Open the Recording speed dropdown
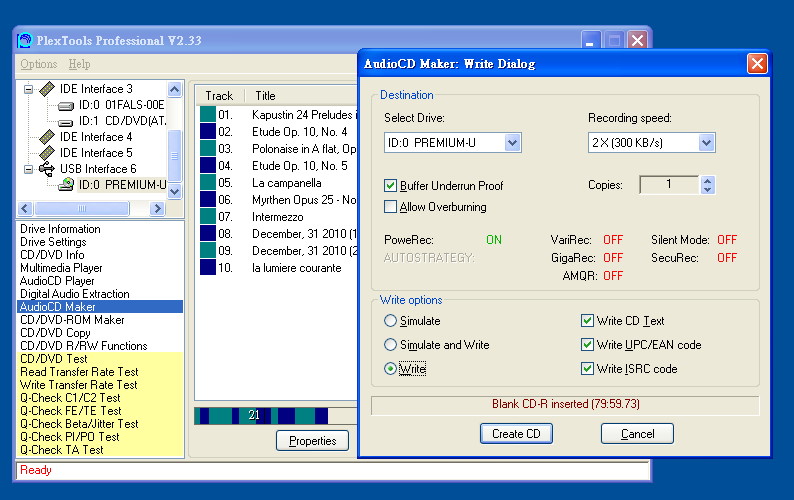 tap(706, 143)
